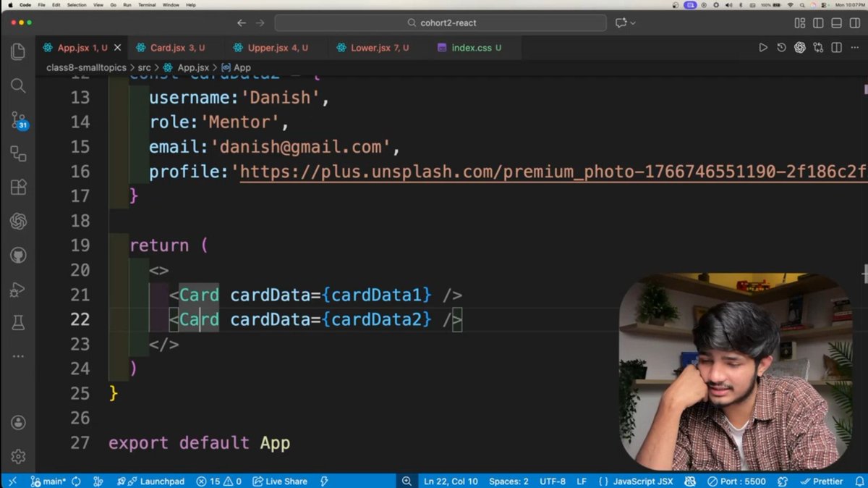Open the App.jsx breadcrumb dropdown
The width and height of the screenshot is (868, 488).
(x=186, y=67)
